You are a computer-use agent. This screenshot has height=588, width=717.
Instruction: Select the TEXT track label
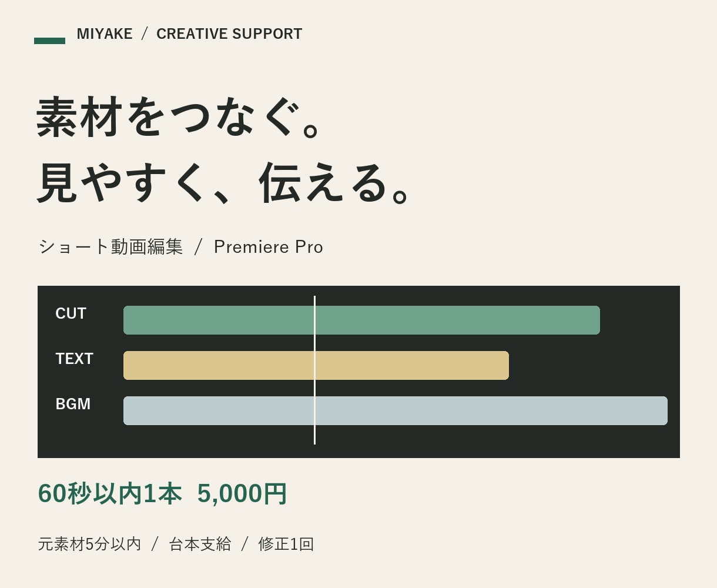75,359
